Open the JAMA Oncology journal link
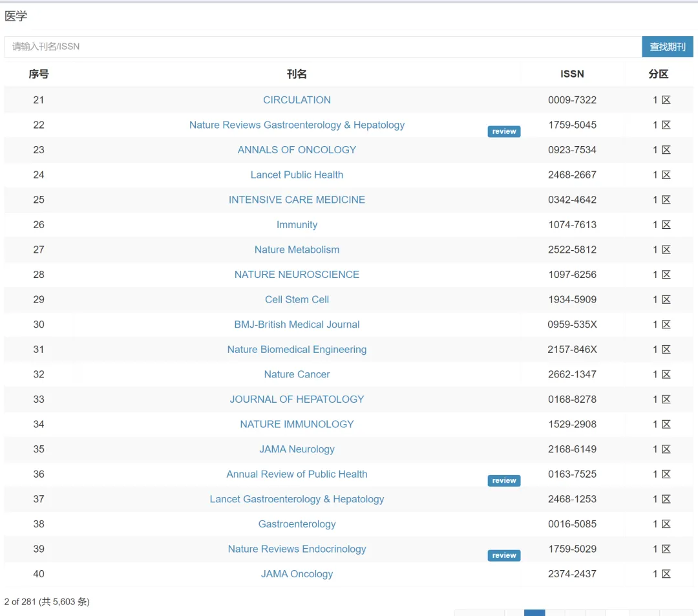This screenshot has width=698, height=616. coord(297,574)
